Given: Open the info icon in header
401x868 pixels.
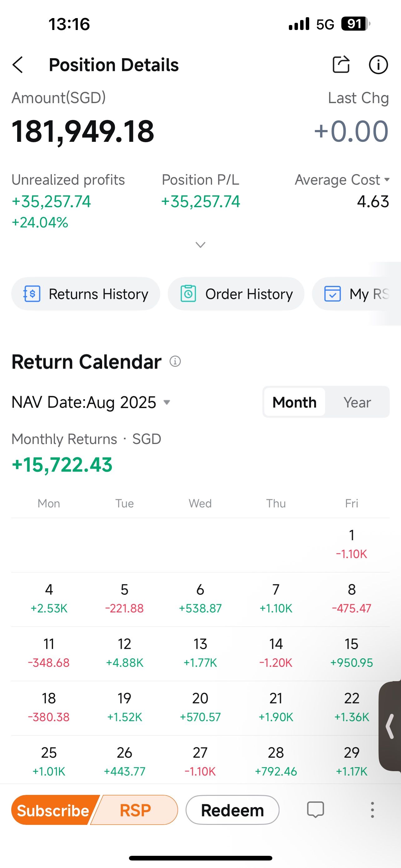Looking at the screenshot, I should 378,65.
